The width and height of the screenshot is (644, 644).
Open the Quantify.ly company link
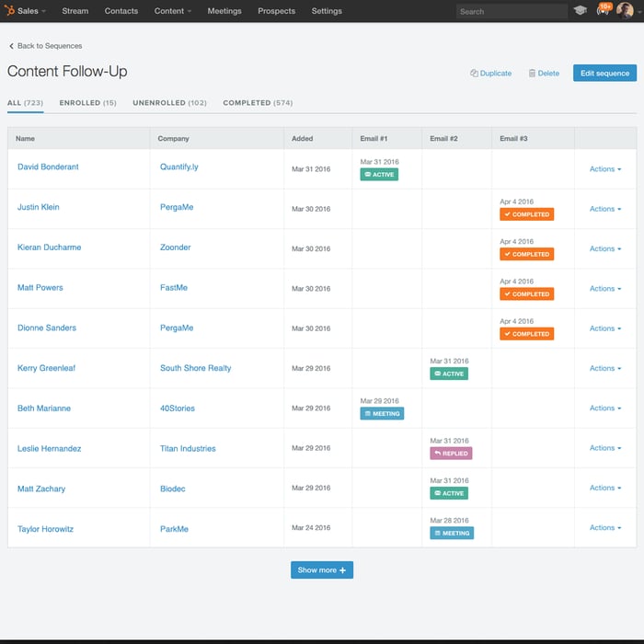pos(178,167)
